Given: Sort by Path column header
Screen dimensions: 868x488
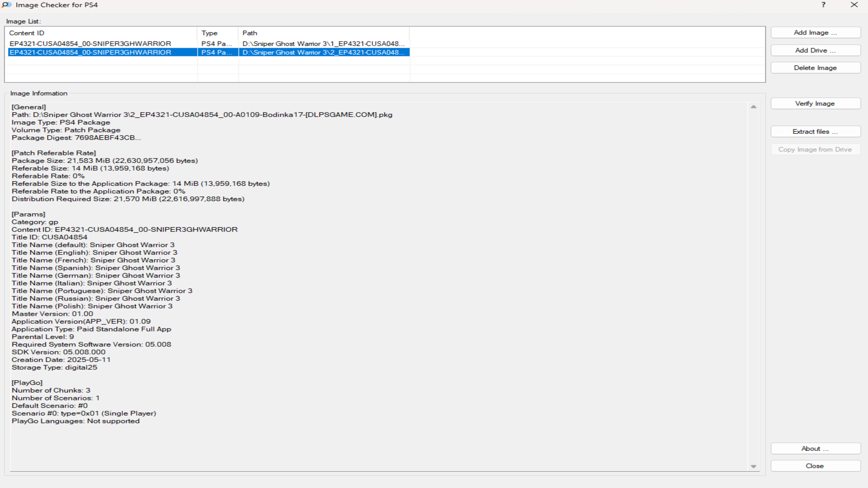Looking at the screenshot, I should [323, 33].
